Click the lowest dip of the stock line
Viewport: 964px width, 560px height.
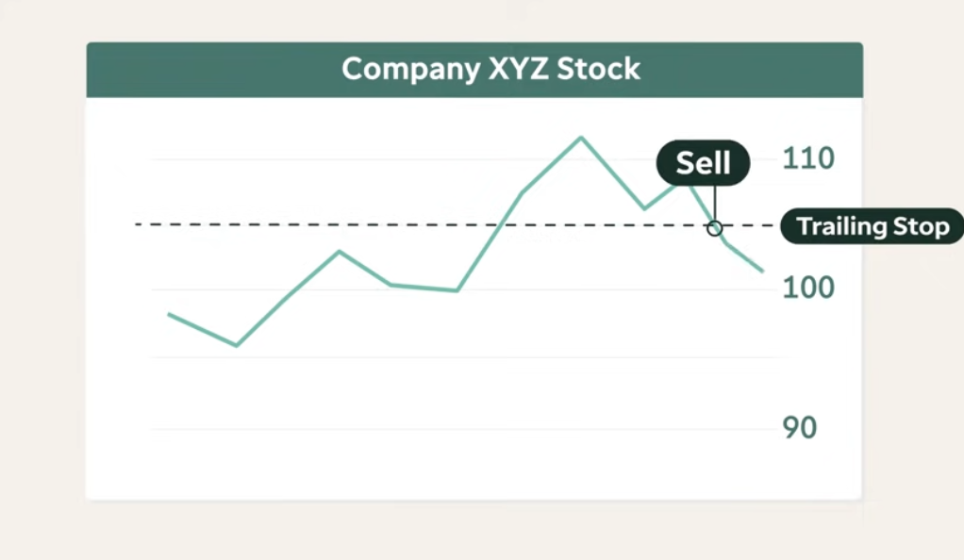(237, 345)
